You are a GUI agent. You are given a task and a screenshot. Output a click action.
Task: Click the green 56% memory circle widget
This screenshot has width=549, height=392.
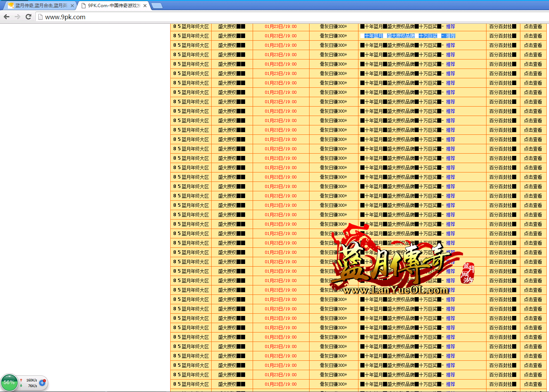(x=9, y=382)
